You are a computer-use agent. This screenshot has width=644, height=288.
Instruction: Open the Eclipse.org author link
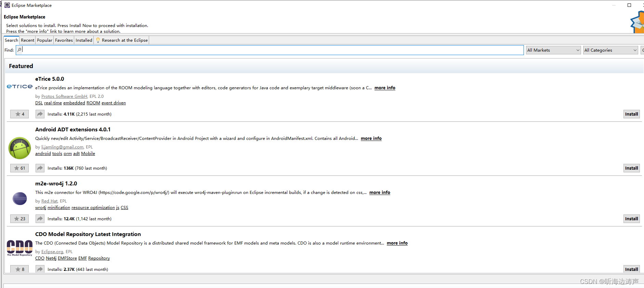(52, 252)
